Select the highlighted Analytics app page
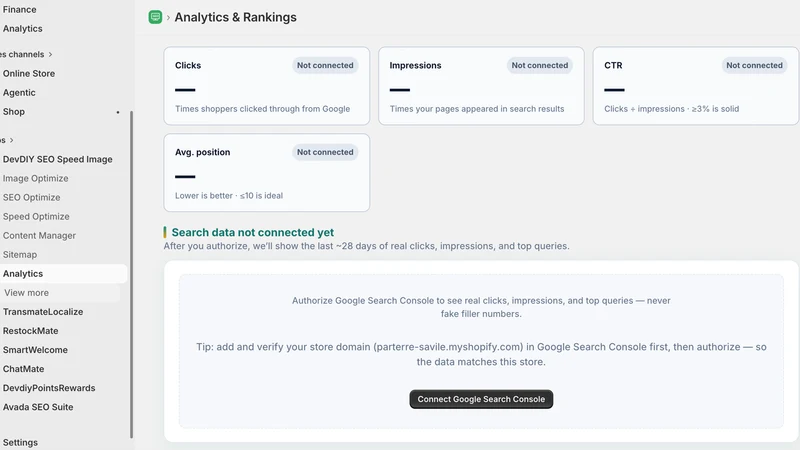 (62, 273)
